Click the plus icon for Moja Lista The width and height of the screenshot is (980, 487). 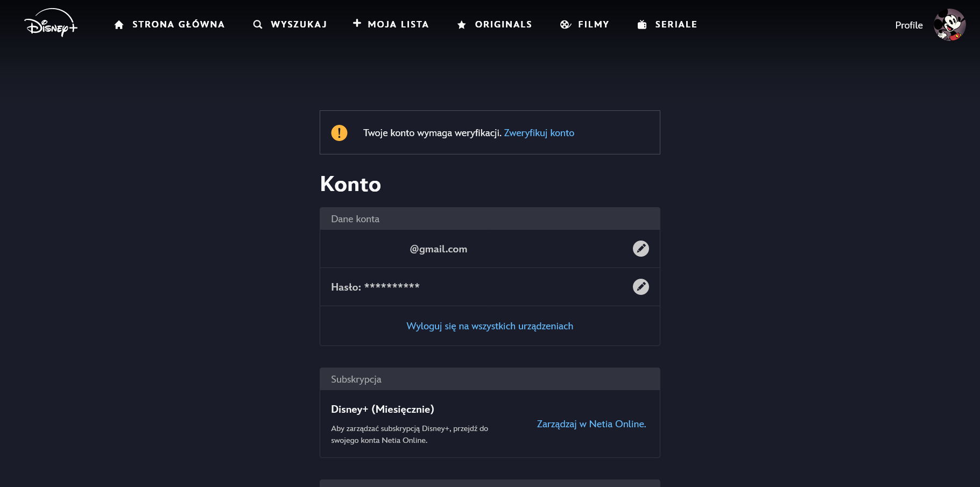click(357, 23)
